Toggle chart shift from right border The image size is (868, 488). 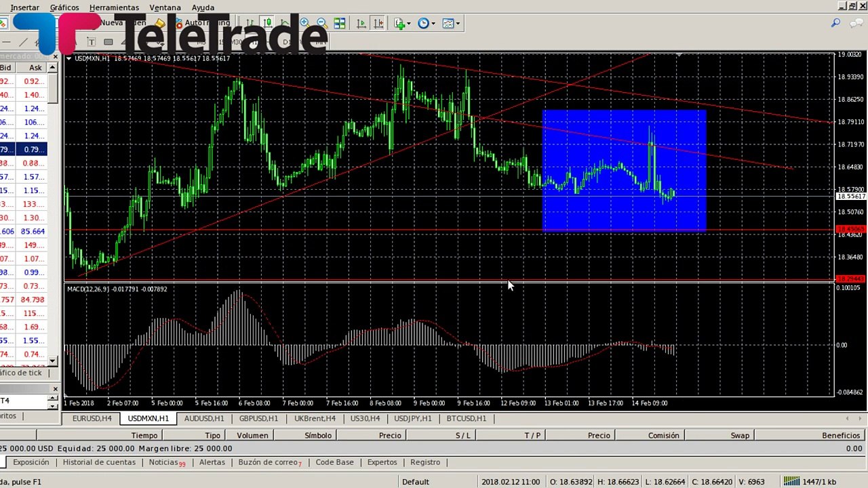[x=378, y=23]
